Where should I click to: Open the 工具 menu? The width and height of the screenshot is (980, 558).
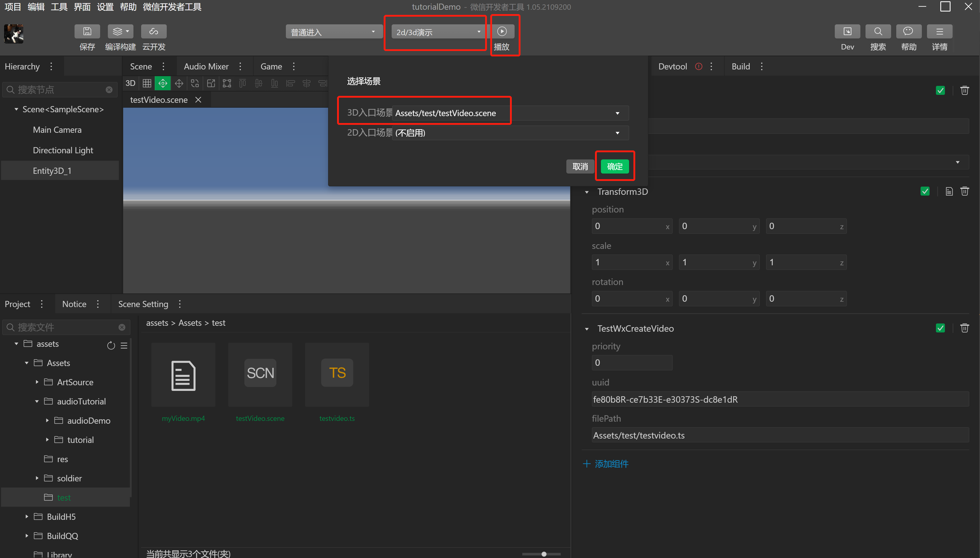click(x=59, y=7)
